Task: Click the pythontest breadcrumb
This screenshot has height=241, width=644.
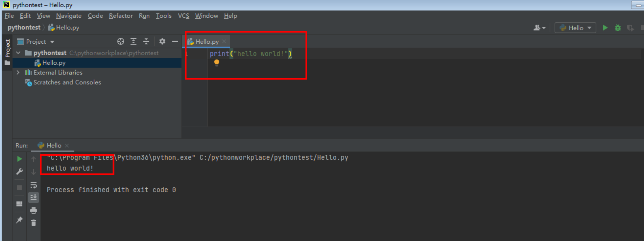Action: point(24,27)
